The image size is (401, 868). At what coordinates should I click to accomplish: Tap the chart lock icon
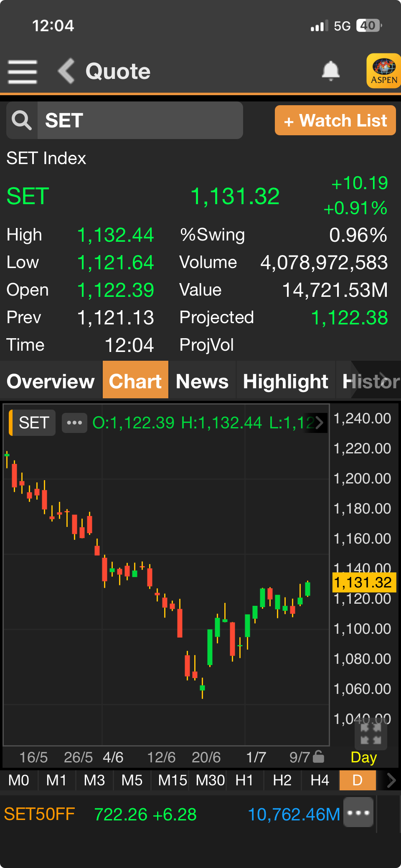click(318, 757)
